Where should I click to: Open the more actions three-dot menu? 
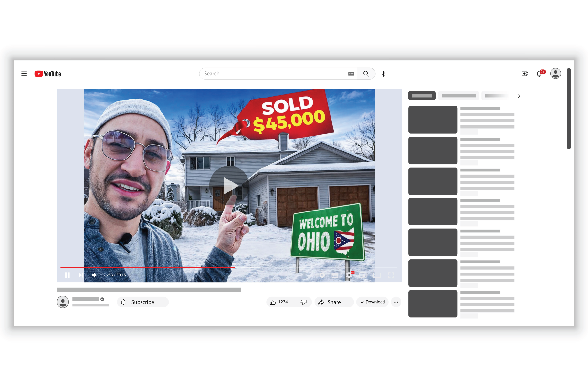(396, 302)
